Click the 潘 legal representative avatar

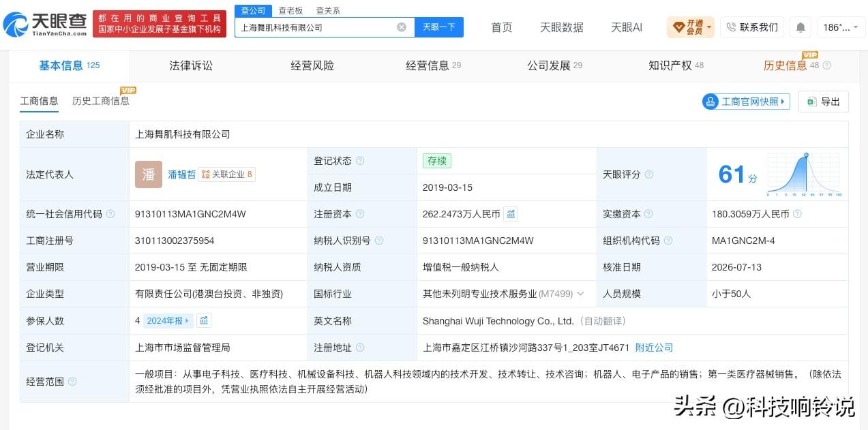point(149,174)
